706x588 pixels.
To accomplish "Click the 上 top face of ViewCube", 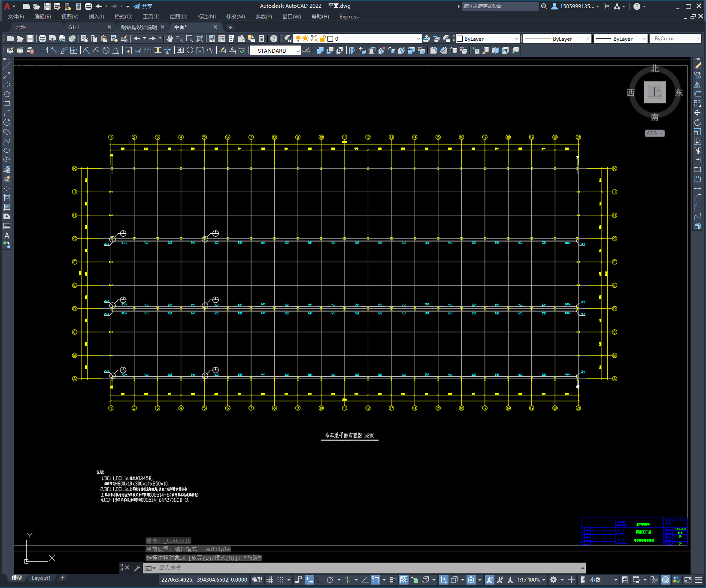I will tap(654, 92).
